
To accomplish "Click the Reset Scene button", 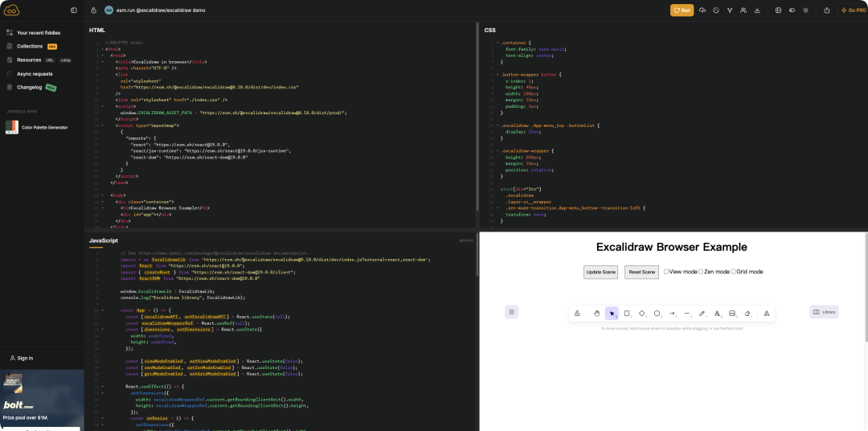I will coord(641,272).
